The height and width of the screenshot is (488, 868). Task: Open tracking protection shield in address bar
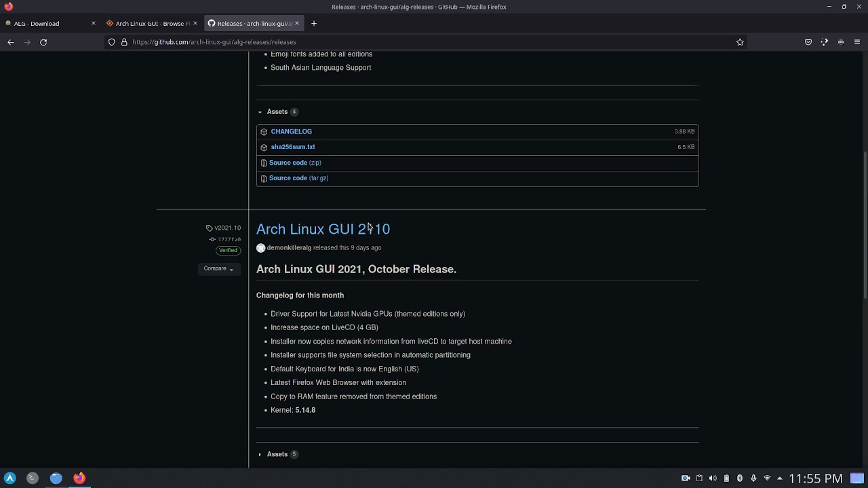pyautogui.click(x=112, y=42)
